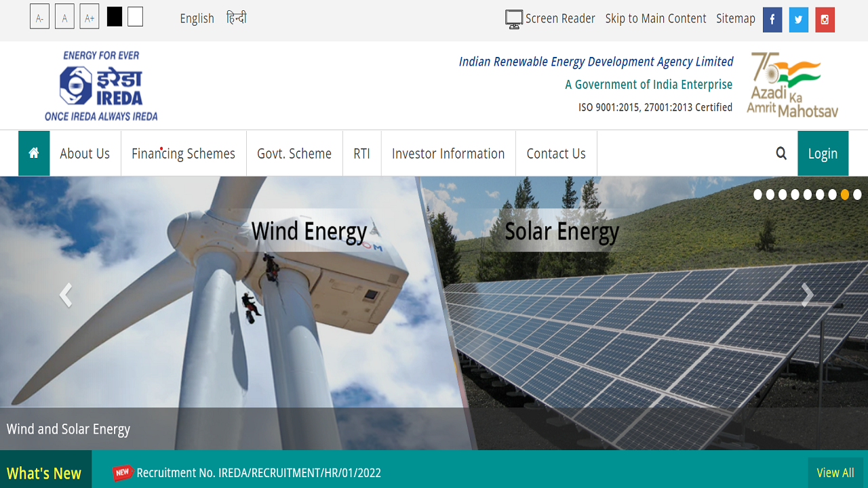
Task: Select the first carousel slide dot
Action: coord(758,195)
